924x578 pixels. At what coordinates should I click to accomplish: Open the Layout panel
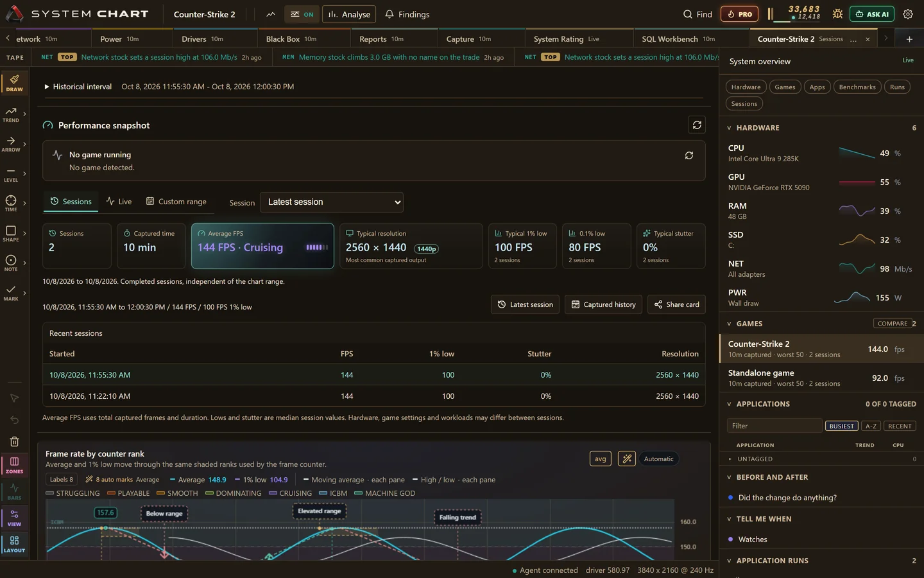tap(14, 544)
